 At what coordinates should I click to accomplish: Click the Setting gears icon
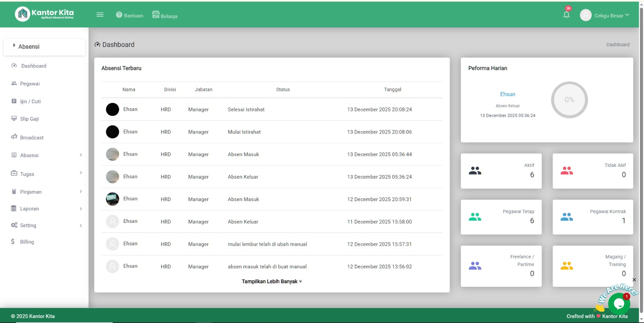pos(14,225)
